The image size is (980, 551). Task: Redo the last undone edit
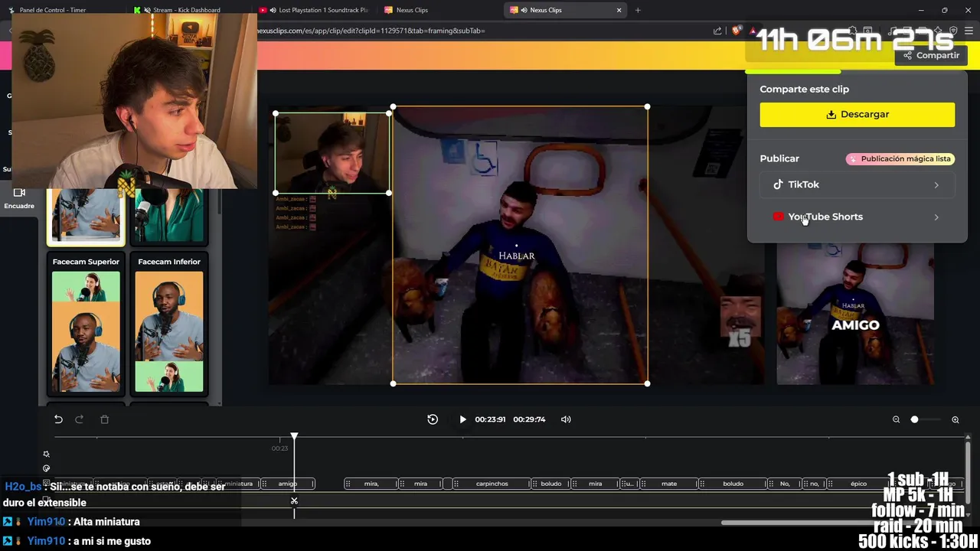pyautogui.click(x=79, y=419)
